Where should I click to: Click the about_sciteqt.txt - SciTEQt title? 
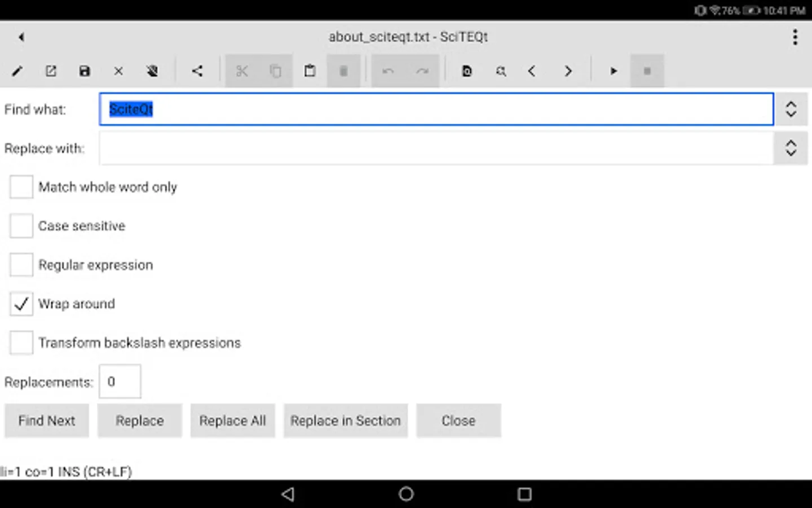pos(408,37)
